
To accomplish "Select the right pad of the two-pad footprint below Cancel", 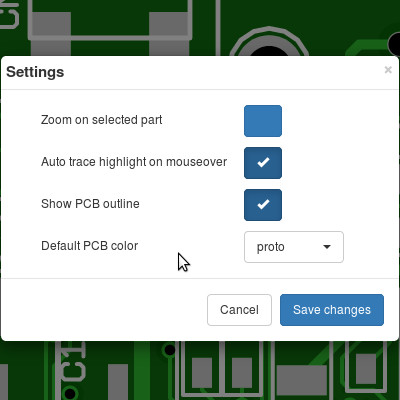I will [242, 372].
